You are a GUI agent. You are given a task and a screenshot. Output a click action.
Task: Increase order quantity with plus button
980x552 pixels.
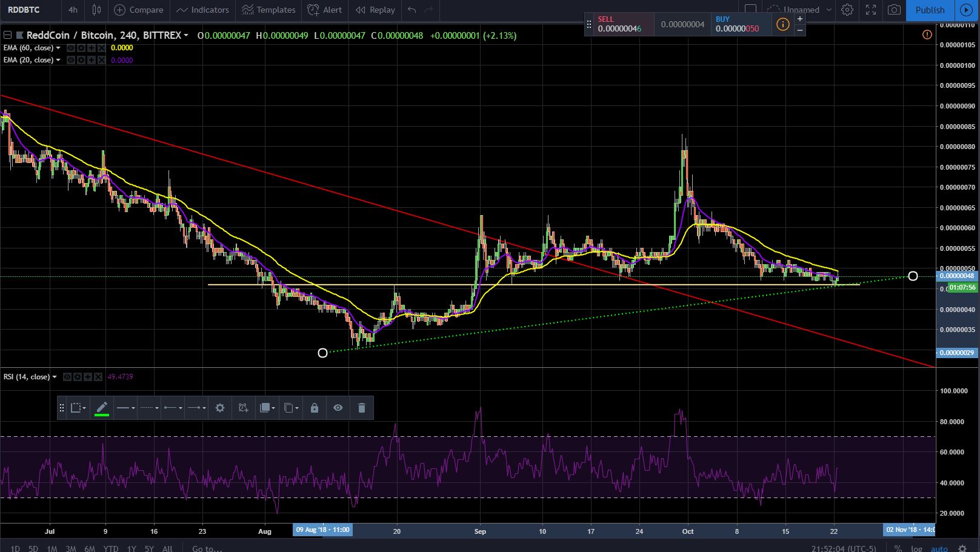click(800, 19)
